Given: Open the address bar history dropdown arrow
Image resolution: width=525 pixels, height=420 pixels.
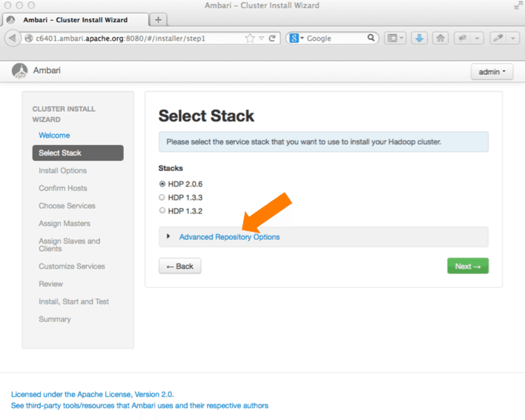Looking at the screenshot, I should (x=262, y=39).
